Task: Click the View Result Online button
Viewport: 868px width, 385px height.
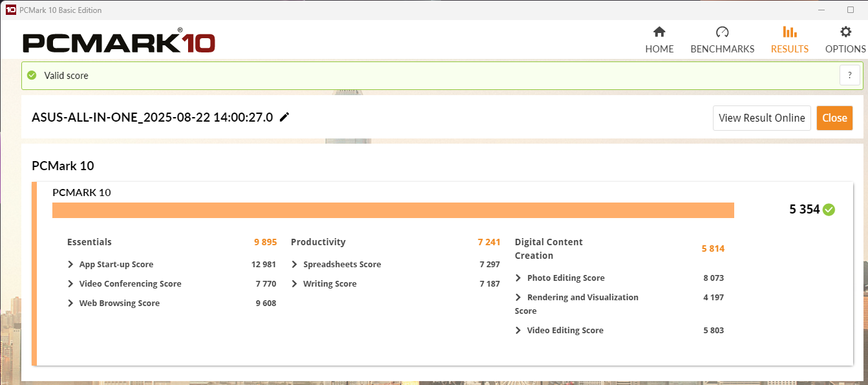Action: tap(761, 118)
